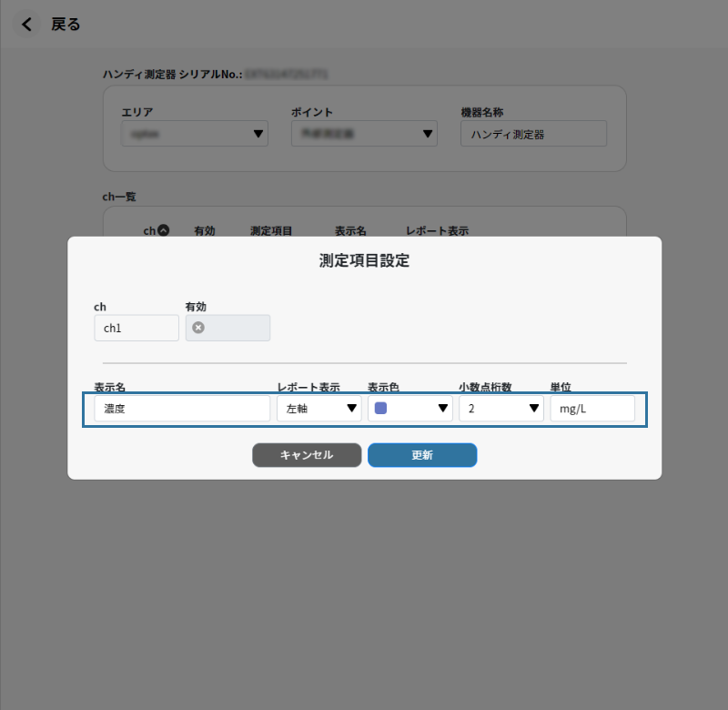Click the 測定項目 column header
This screenshot has width=728, height=710.
[x=271, y=231]
